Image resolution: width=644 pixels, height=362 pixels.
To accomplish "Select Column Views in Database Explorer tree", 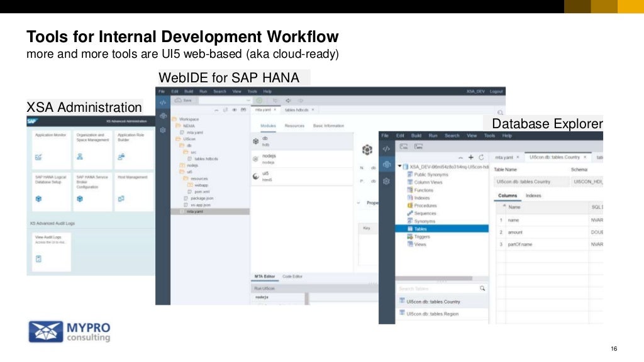I will 428,182.
